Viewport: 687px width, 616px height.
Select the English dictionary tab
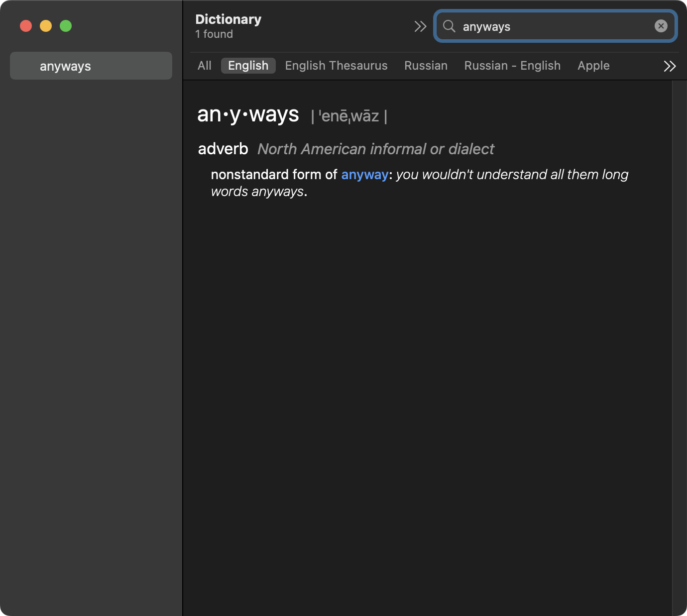tap(248, 66)
